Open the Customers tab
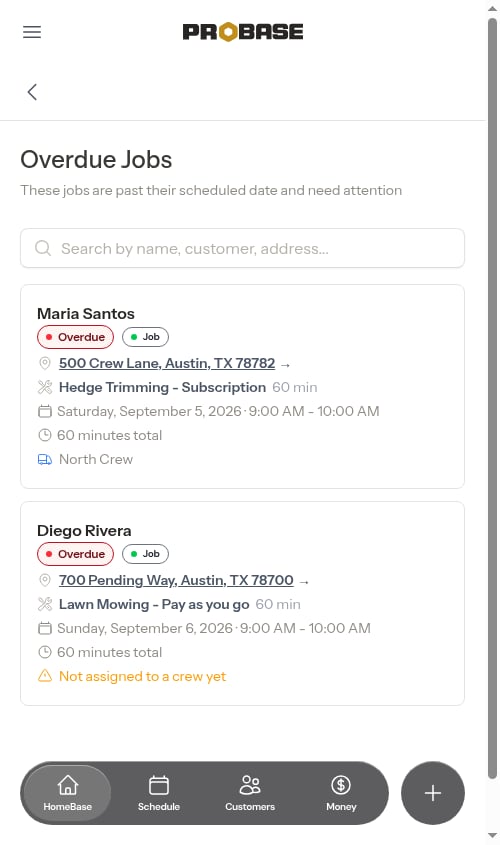Screen dimensions: 500x845 250,793
